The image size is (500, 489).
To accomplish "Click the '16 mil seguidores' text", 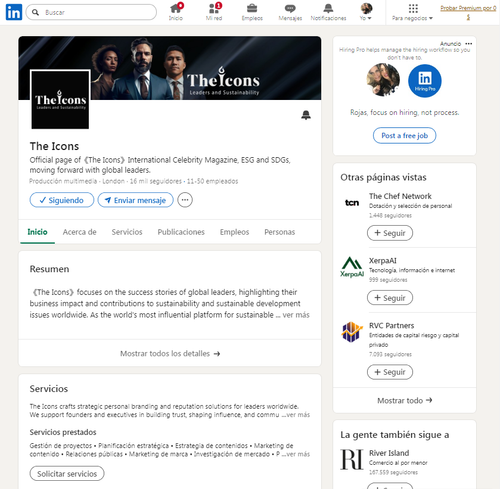I will [x=156, y=181].
